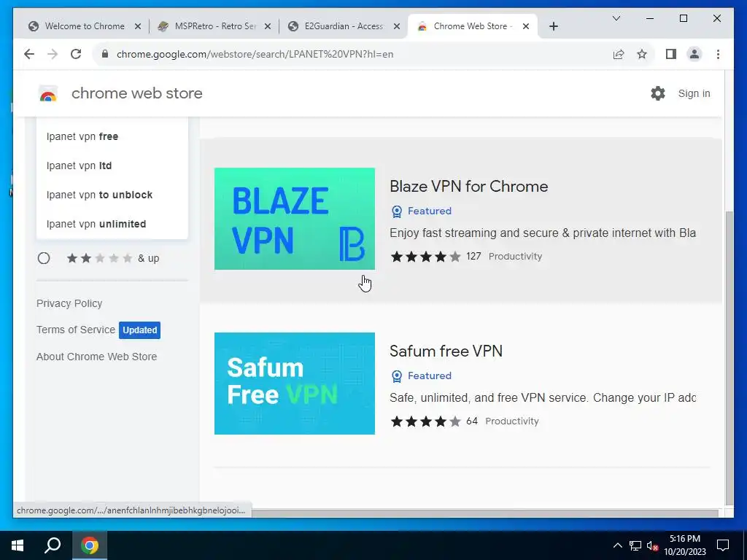Click the Updated badge

(139, 330)
